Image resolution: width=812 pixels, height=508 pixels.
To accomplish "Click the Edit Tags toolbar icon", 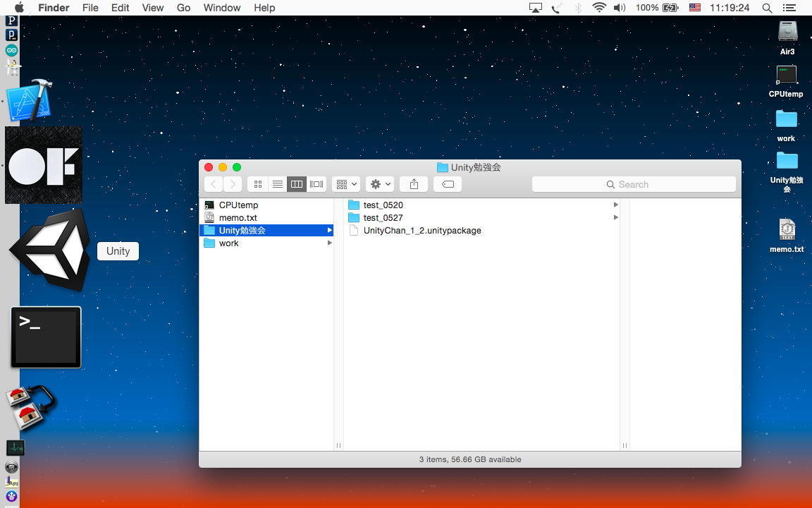I will [448, 184].
